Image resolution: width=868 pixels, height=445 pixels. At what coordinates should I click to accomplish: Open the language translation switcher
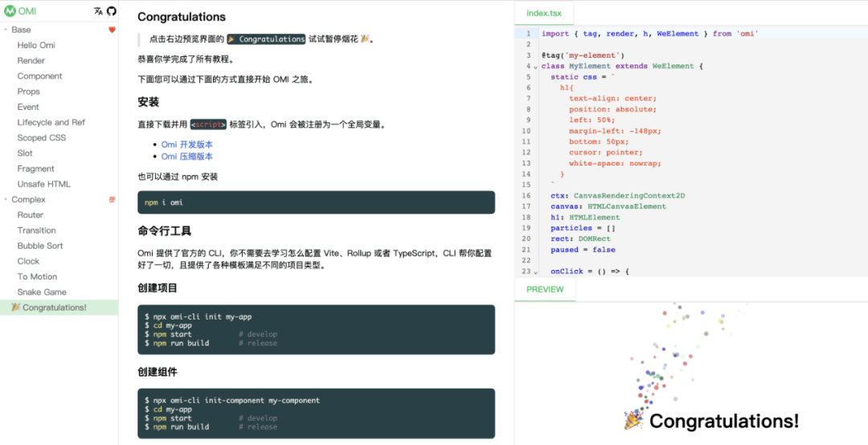coord(99,11)
